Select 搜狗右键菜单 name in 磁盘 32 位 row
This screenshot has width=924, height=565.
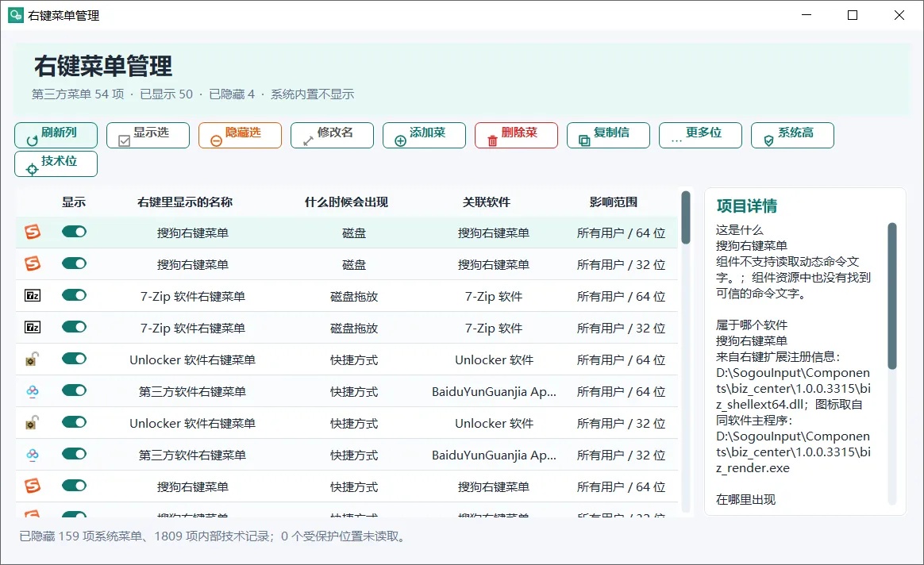tap(193, 265)
